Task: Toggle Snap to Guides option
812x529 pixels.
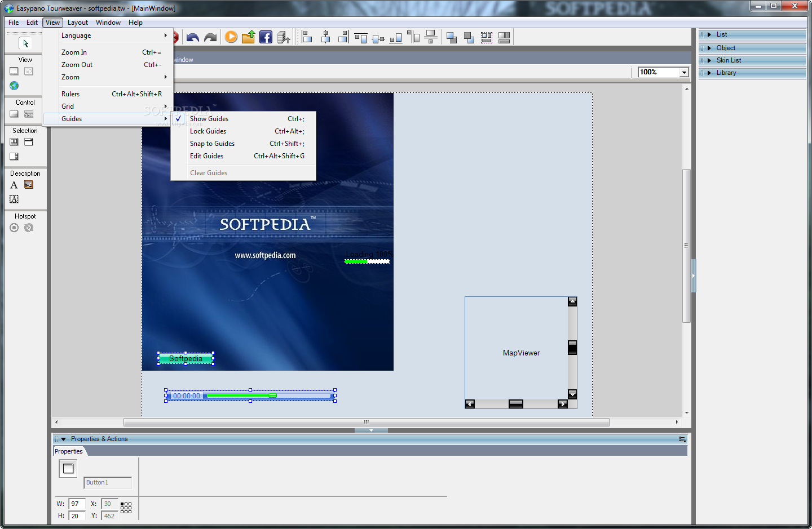Action: 243,144
